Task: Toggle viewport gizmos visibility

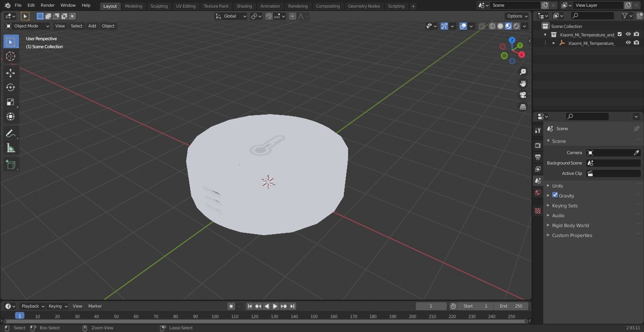Action: click(x=444, y=26)
